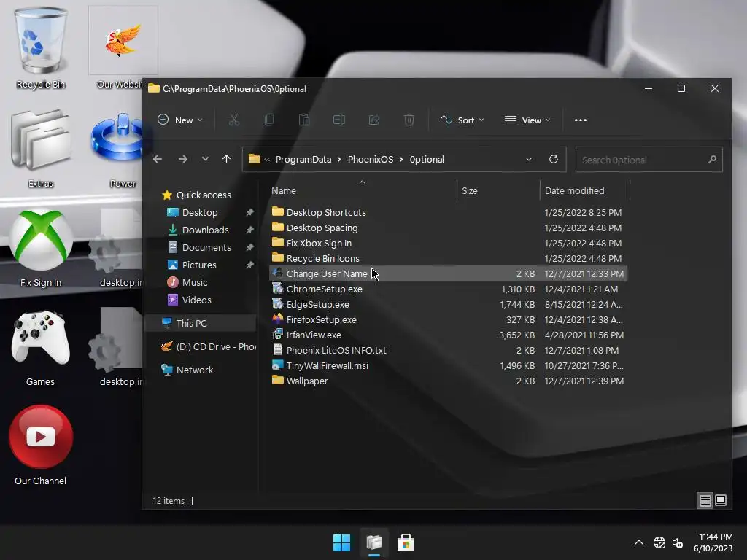Viewport: 747px width, 560px height.
Task: Show hidden tray icons chevron
Action: pos(639,542)
